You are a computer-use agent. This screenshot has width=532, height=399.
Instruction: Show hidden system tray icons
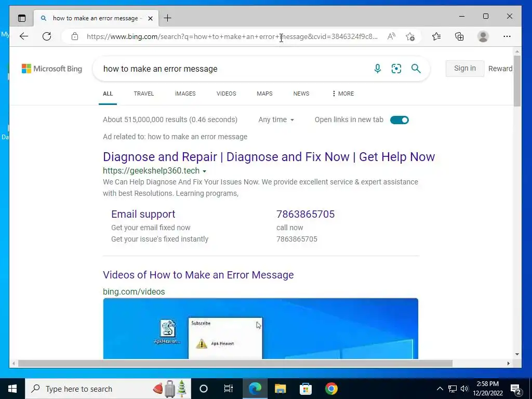click(x=440, y=389)
